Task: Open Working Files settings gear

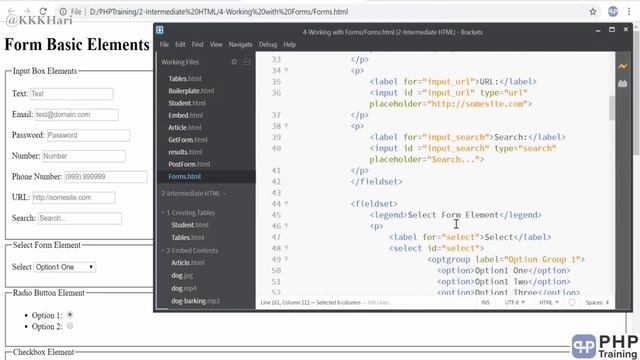Action: (234, 62)
